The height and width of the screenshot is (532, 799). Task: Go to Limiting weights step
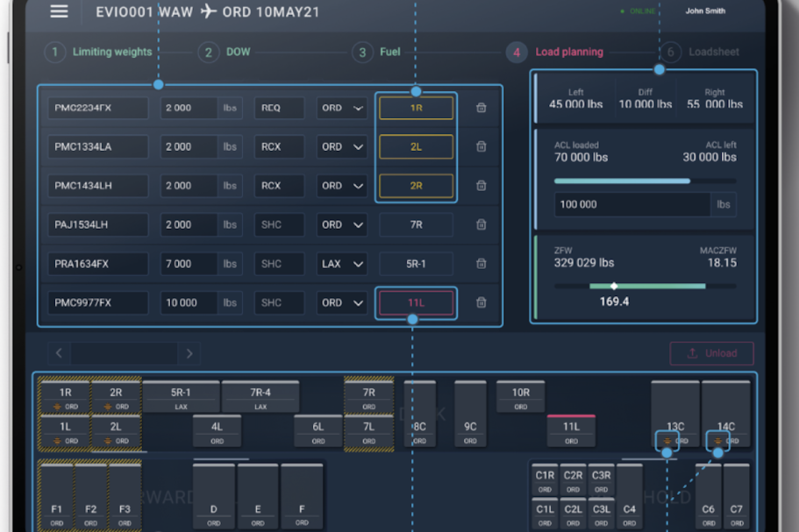click(x=98, y=53)
